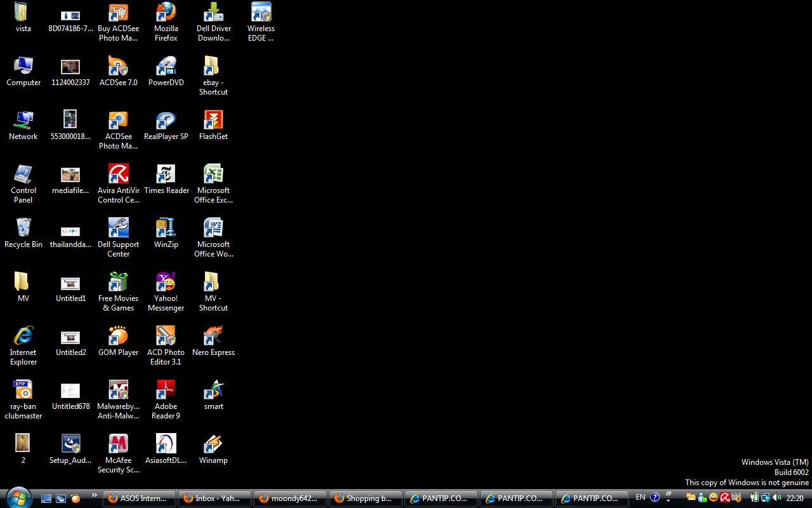This screenshot has width=812, height=508.
Task: Select the 553000018... image file
Action: click(70, 125)
